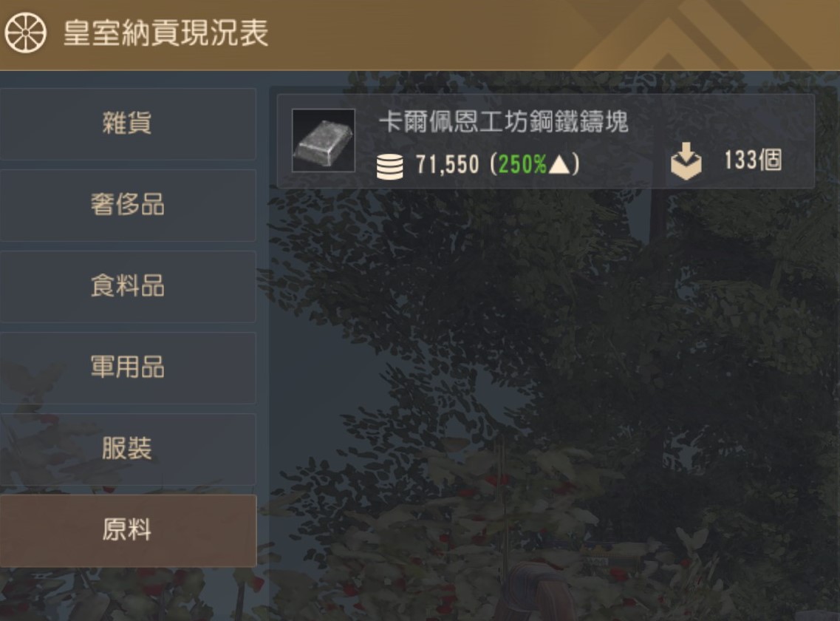Open the 雜貨 category tab

[x=128, y=124]
